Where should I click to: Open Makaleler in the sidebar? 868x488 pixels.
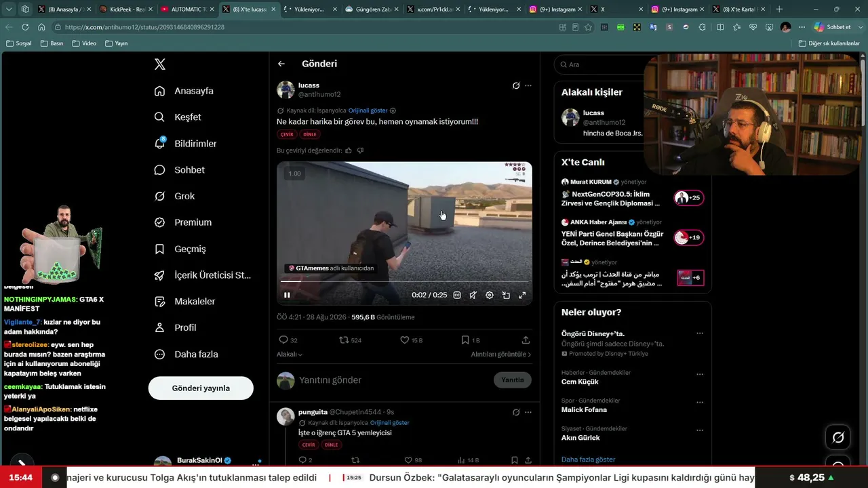click(x=185, y=301)
